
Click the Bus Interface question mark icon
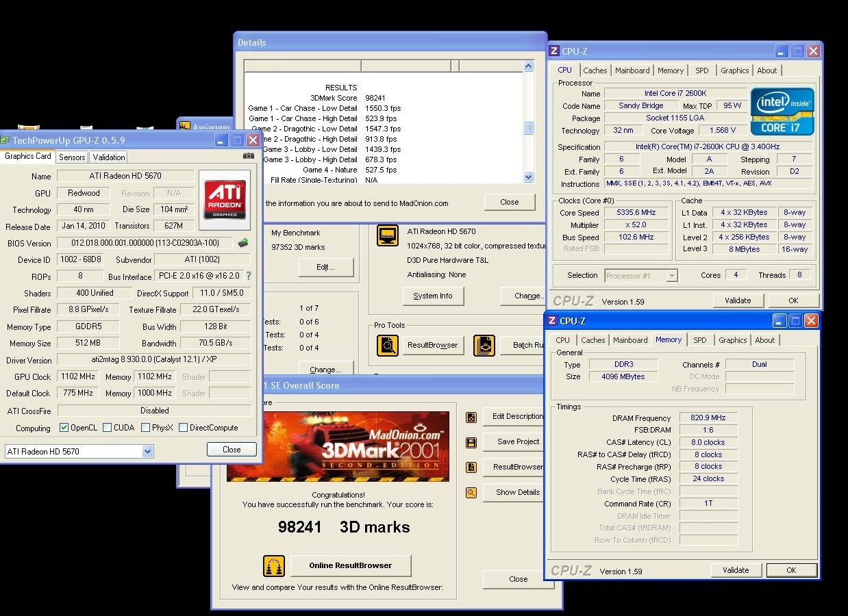tap(248, 276)
